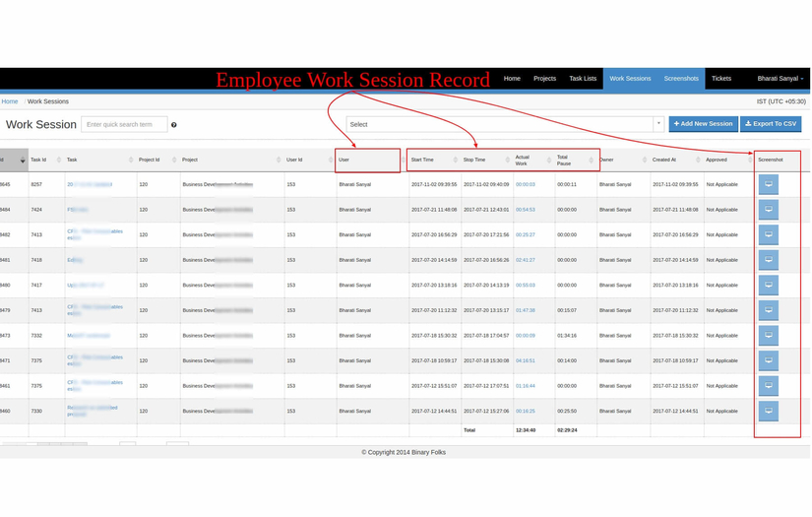Select total pause 00:15:07 cell
The height and width of the screenshot is (517, 812).
567,310
